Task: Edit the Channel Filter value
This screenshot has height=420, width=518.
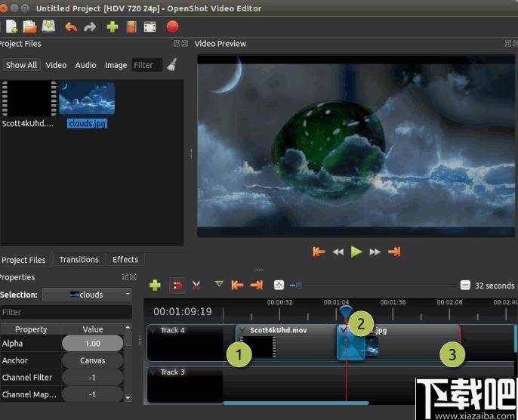Action: click(x=92, y=377)
